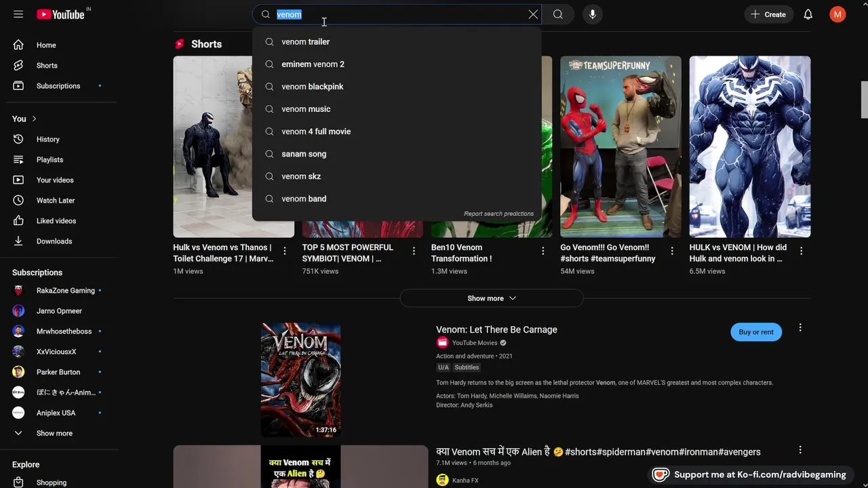
Task: Open options for Ben10 Venom Transformation short
Action: [542, 251]
